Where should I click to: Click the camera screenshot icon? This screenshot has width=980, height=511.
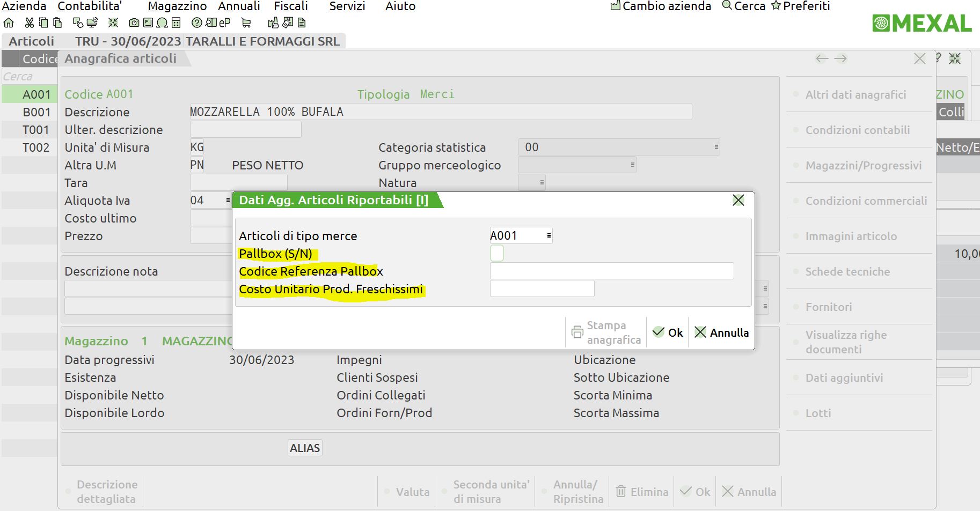[134, 23]
